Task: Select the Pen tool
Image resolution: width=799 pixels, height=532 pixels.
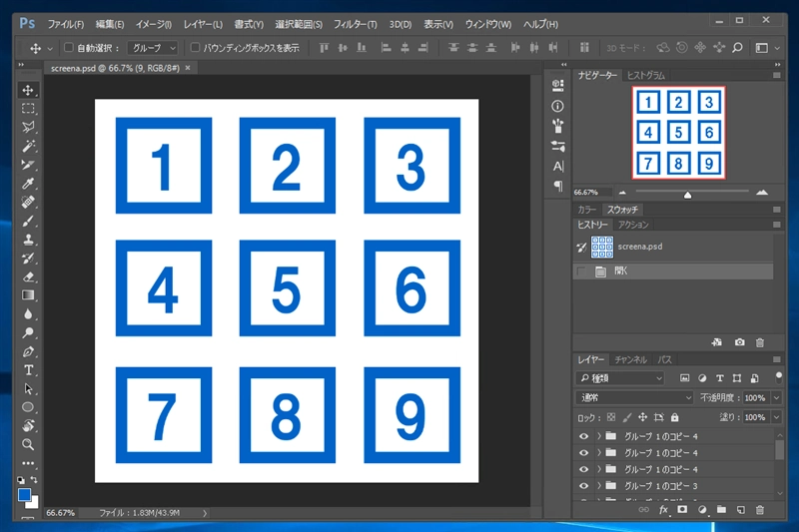Action: click(28, 351)
